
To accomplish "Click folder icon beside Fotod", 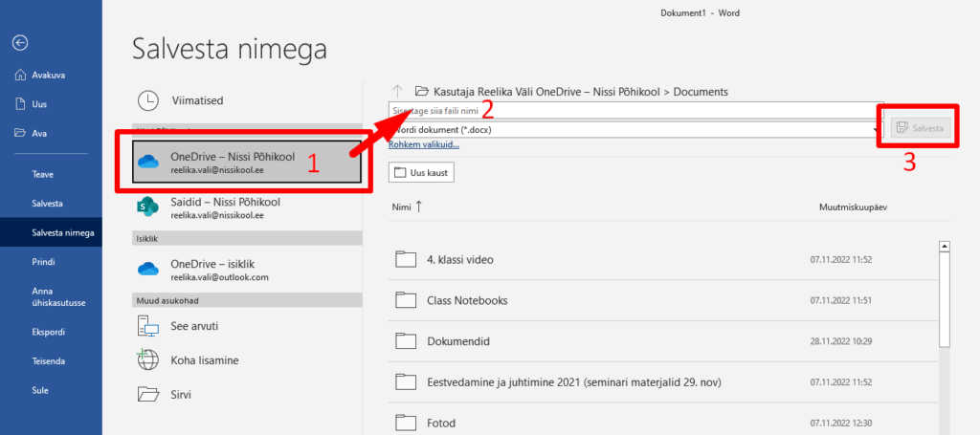I will (x=406, y=423).
